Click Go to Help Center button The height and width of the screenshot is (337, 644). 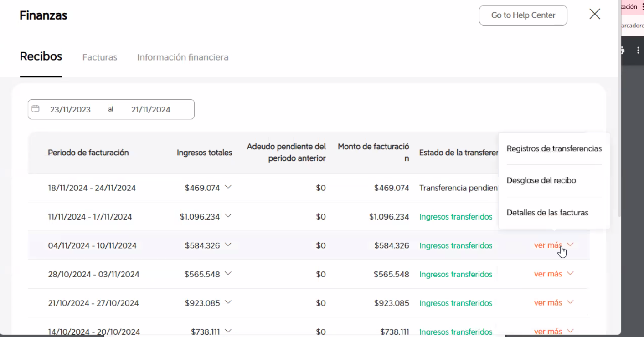[523, 15]
